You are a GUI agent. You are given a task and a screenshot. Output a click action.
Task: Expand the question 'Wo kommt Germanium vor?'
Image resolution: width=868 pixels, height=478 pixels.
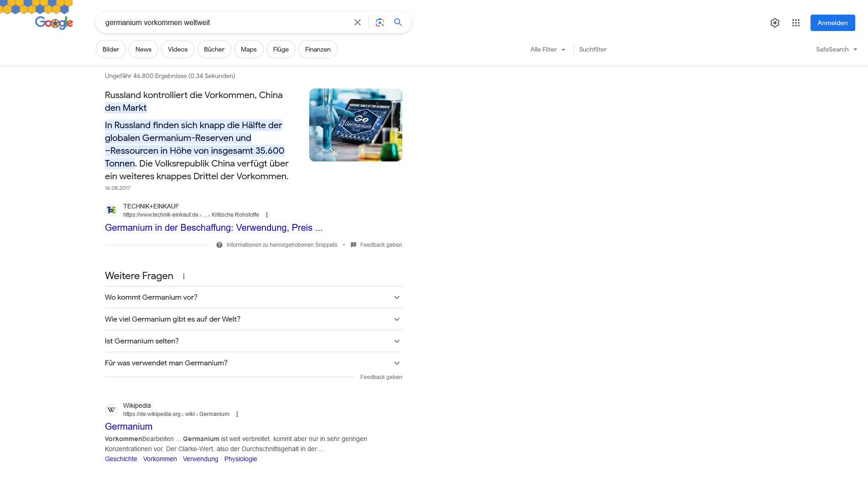click(x=253, y=297)
